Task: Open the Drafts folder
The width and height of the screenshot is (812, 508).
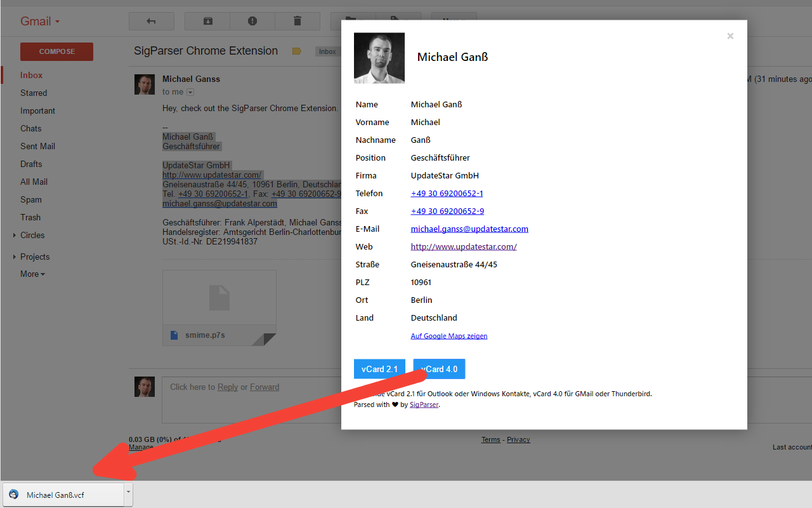Action: coord(31,164)
